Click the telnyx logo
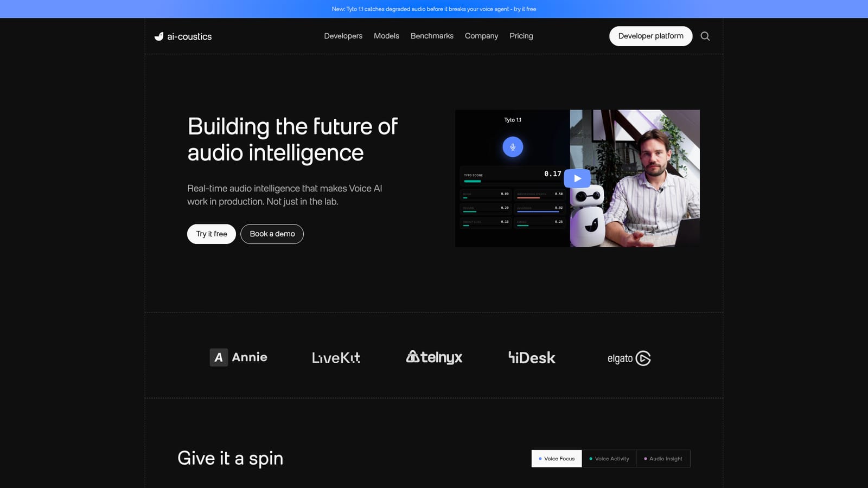The height and width of the screenshot is (488, 868). [434, 357]
